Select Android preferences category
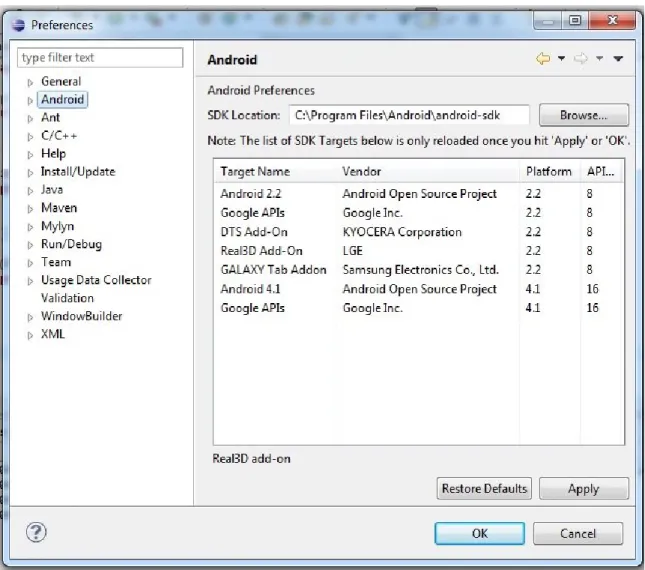Screen dimensions: 645x570 [63, 100]
